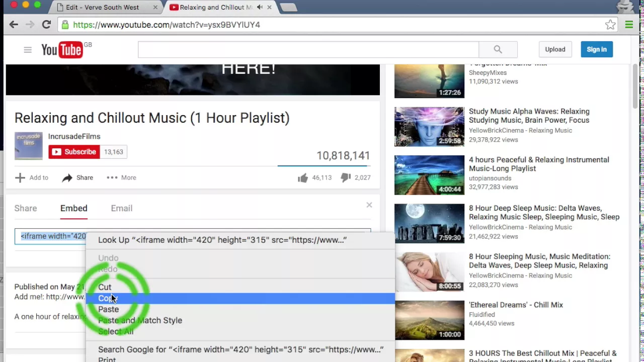This screenshot has height=362, width=644.
Task: Mute tab via speaker icon
Action: (260, 7)
